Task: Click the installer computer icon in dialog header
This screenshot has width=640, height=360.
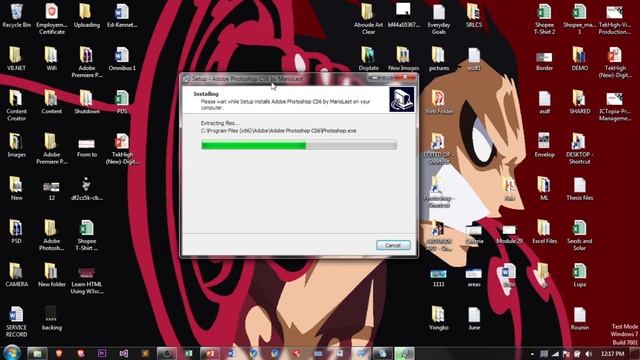Action: (402, 99)
